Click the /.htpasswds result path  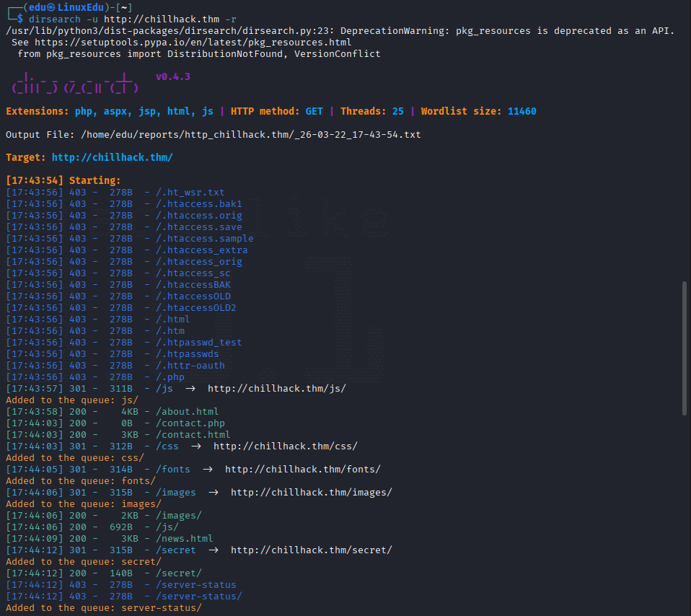coord(188,354)
